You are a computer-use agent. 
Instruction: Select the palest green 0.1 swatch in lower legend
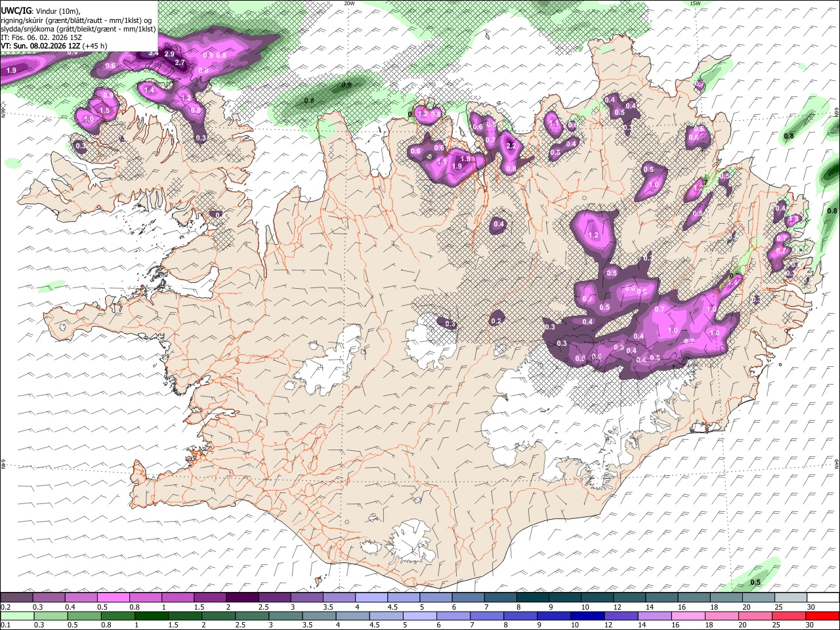(16, 616)
